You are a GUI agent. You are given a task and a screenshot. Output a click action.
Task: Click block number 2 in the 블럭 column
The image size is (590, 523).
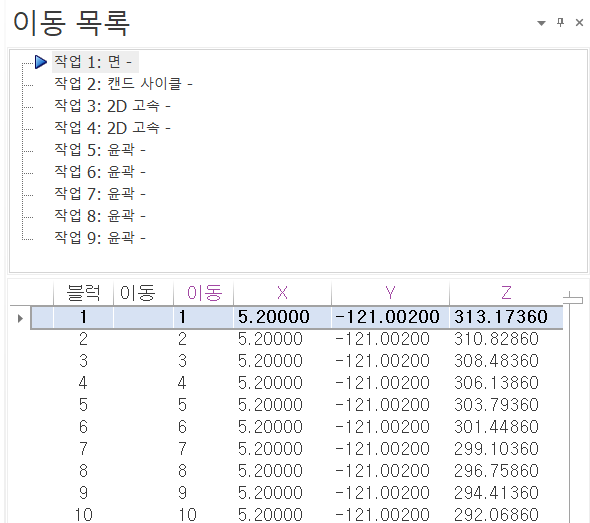pos(83,339)
